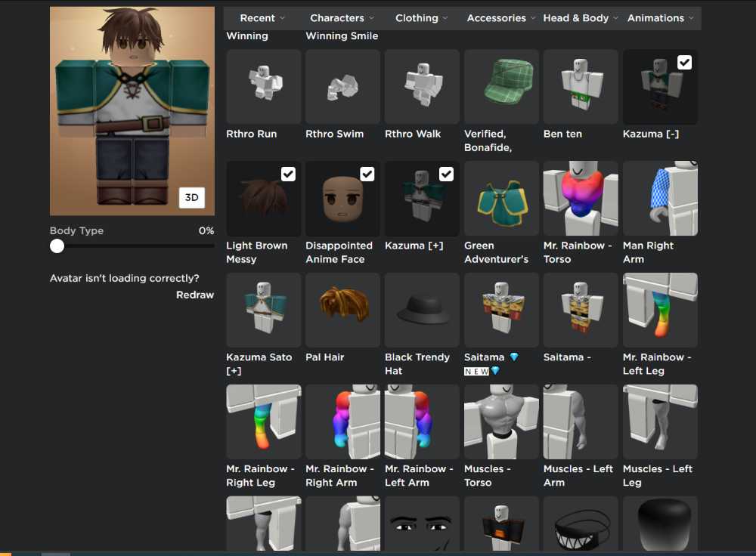
Task: Choose the Rthro Walk animation item
Action: tap(423, 87)
